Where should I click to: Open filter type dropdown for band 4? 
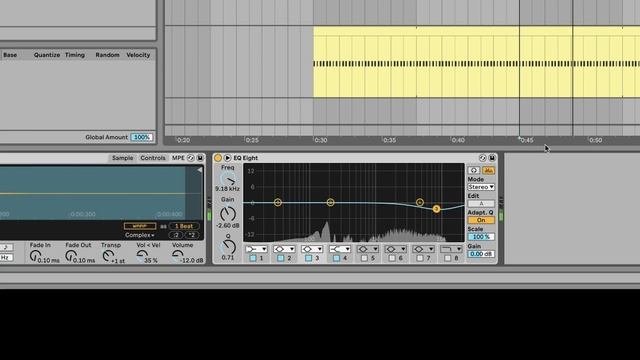(340, 249)
